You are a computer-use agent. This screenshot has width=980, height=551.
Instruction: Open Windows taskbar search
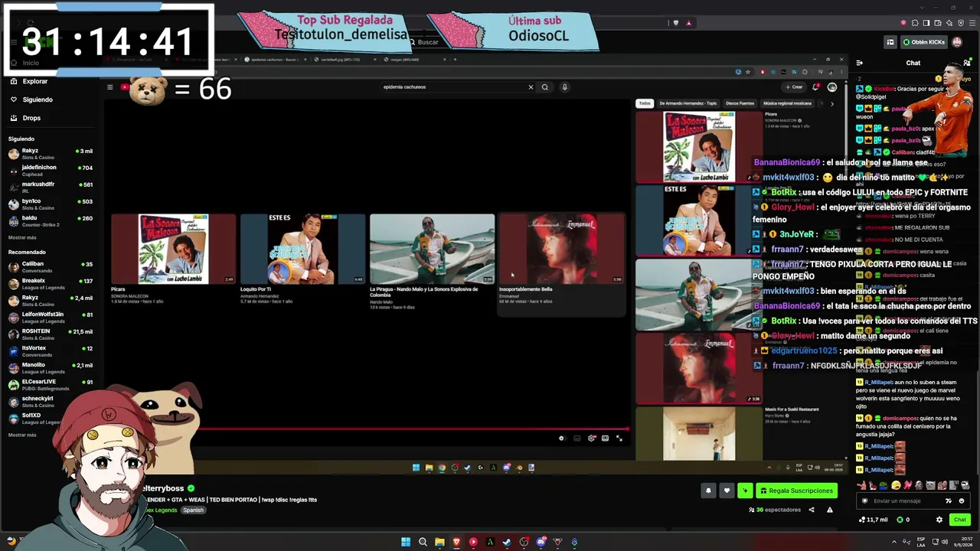point(423,542)
